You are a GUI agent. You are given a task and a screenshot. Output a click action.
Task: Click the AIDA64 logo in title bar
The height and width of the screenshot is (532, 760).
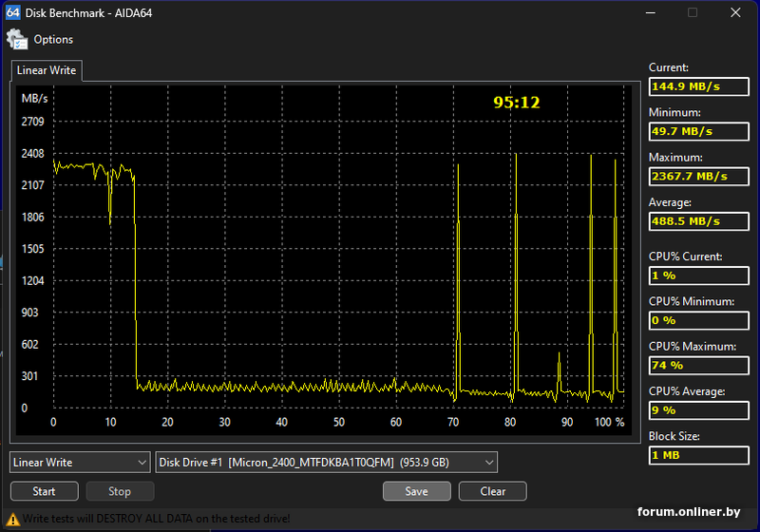(11, 12)
